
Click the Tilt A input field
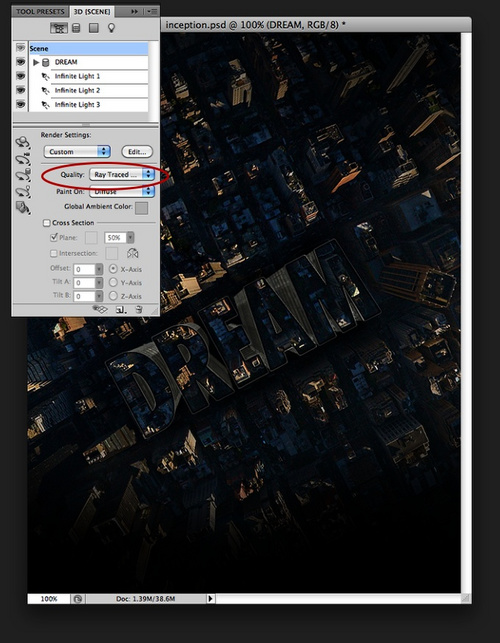tap(84, 283)
